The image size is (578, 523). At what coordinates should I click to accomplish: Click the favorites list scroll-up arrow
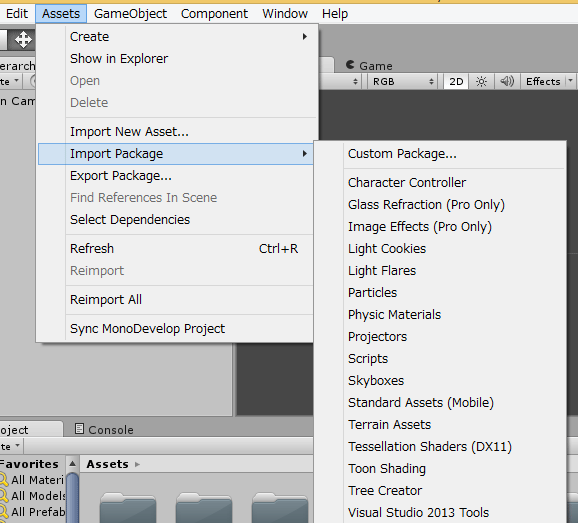tap(73, 464)
